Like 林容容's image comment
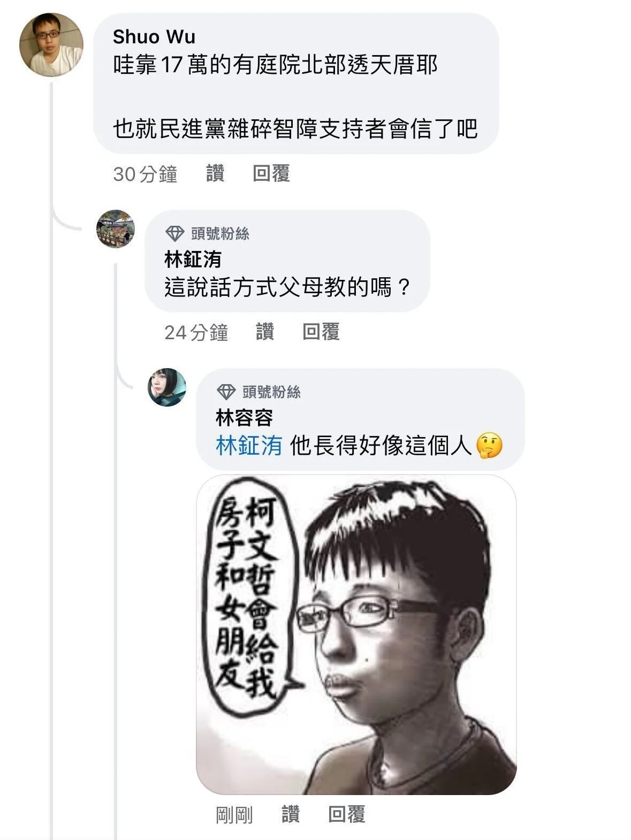This screenshot has width=631, height=840. [x=291, y=814]
